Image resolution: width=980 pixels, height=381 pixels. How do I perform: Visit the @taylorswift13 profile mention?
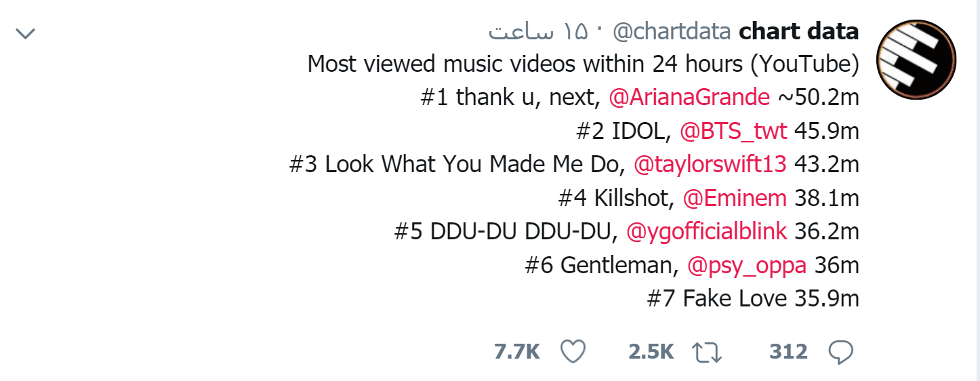tap(710, 165)
